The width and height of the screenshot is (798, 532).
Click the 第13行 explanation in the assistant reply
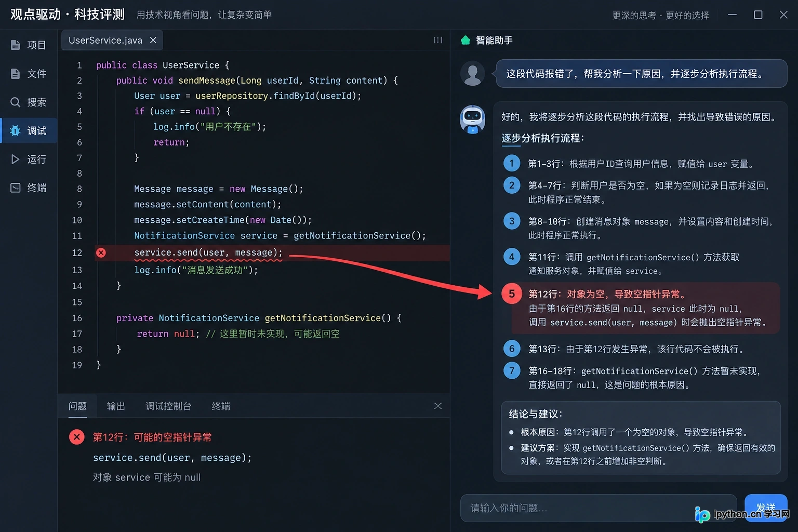(x=636, y=349)
